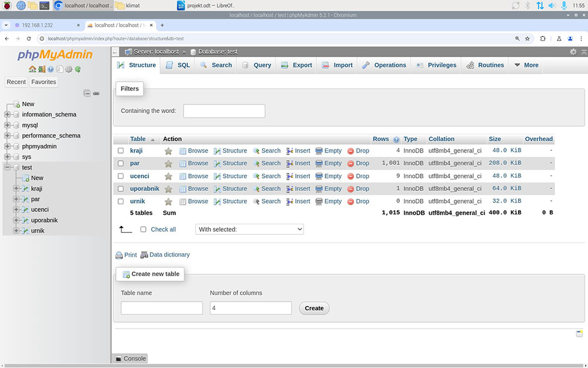Click the log out icon in sidebar
This screenshot has height=368, width=588.
42,69
